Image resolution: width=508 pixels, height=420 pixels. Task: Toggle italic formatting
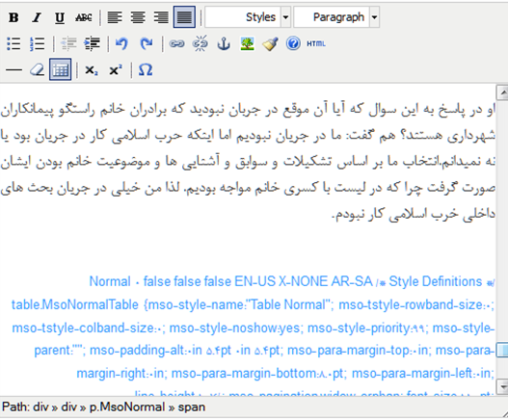point(37,17)
